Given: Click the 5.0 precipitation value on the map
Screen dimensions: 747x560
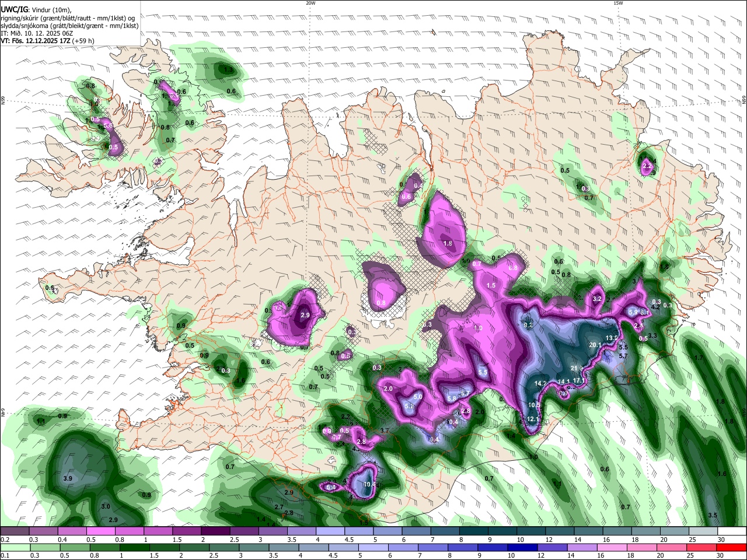Looking at the screenshot, I should (418, 397).
